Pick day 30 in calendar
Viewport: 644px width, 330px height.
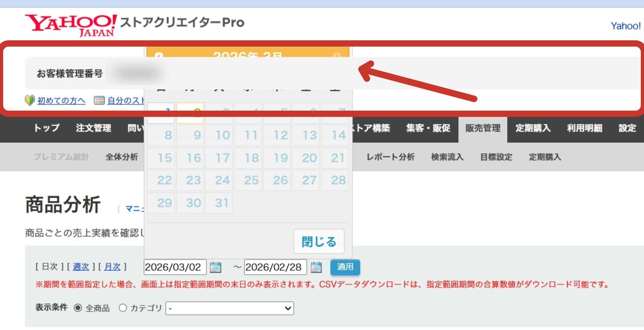[x=190, y=203]
